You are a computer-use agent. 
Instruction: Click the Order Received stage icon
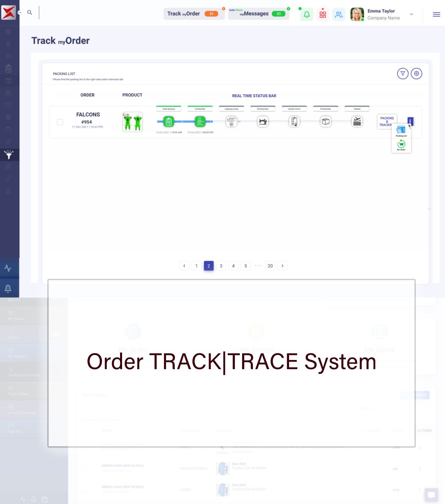(x=169, y=121)
